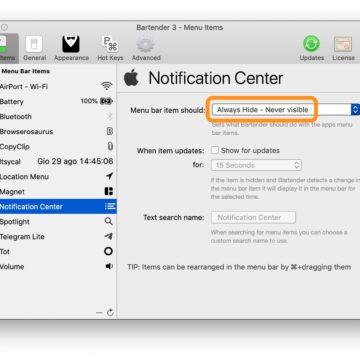Open 'Menu bar item should' dropdown

click(x=285, y=110)
